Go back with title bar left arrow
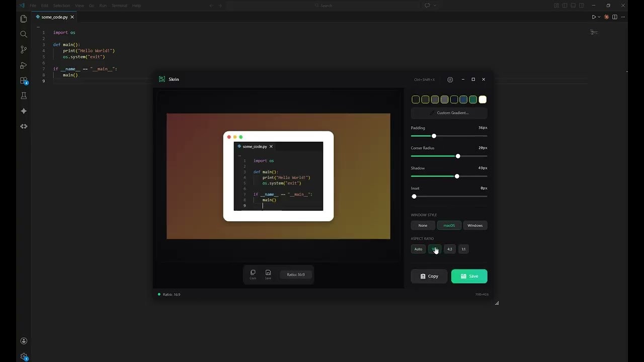This screenshot has width=644, height=362. [211, 6]
